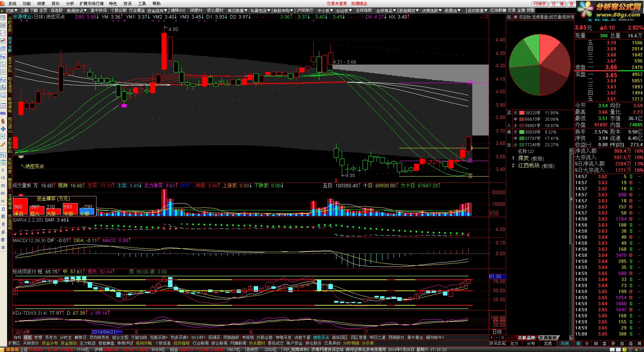The height and width of the screenshot is (352, 644).
Task: Click the 自选股 toolbar button
Action: click(x=57, y=10)
